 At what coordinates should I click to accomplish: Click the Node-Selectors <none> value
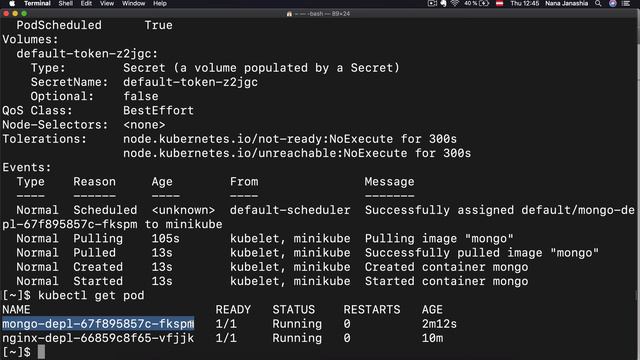pyautogui.click(x=144, y=124)
